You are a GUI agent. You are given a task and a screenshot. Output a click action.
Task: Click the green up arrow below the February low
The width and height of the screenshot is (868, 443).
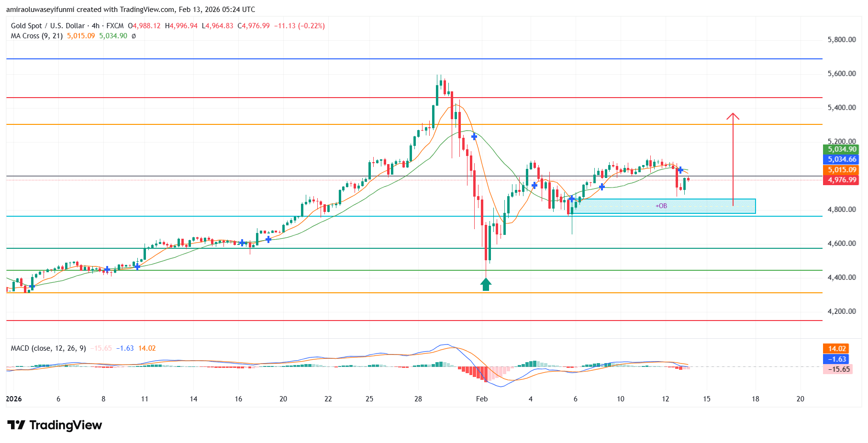coord(486,285)
